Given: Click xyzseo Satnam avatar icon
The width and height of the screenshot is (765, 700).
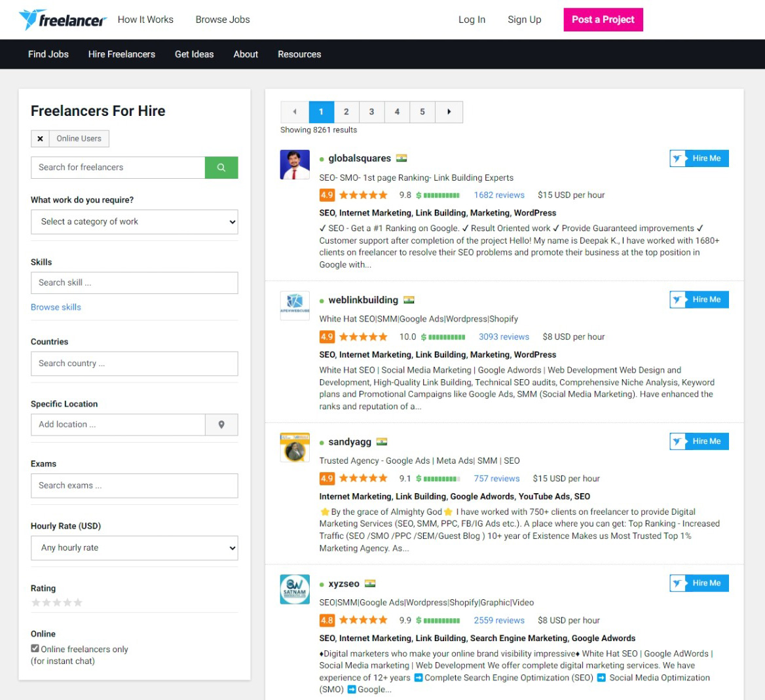Looking at the screenshot, I should (x=295, y=589).
